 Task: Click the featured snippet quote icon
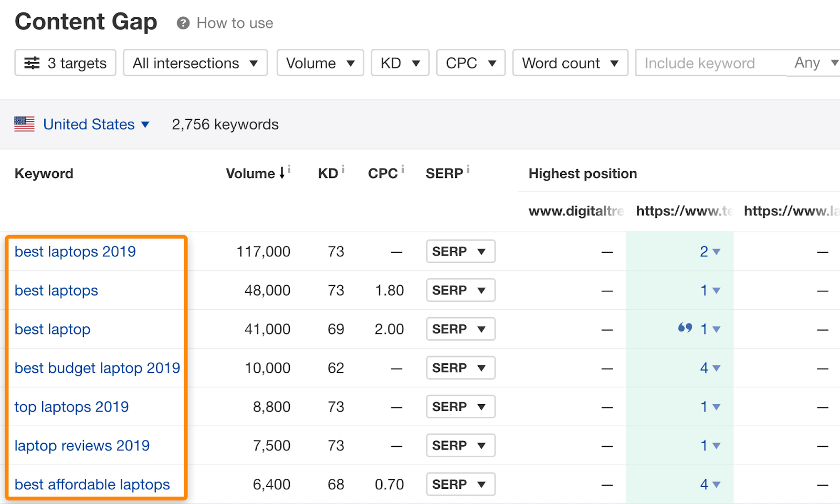[x=685, y=328]
